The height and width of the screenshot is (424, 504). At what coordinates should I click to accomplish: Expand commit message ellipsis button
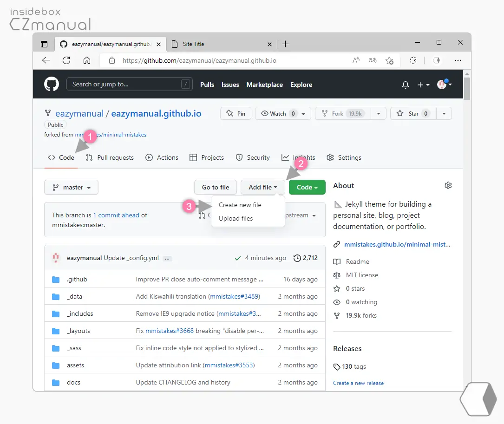[x=167, y=259]
